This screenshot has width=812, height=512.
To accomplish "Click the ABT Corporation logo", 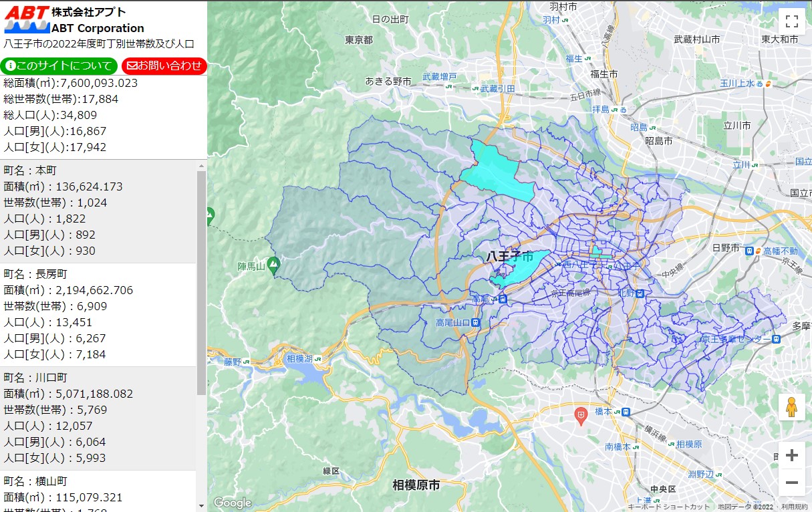I will point(27,19).
